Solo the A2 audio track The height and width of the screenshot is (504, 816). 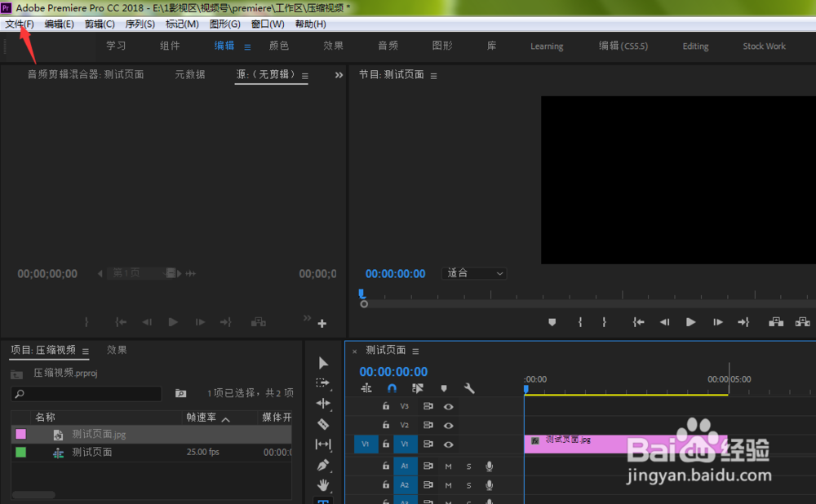(x=469, y=485)
